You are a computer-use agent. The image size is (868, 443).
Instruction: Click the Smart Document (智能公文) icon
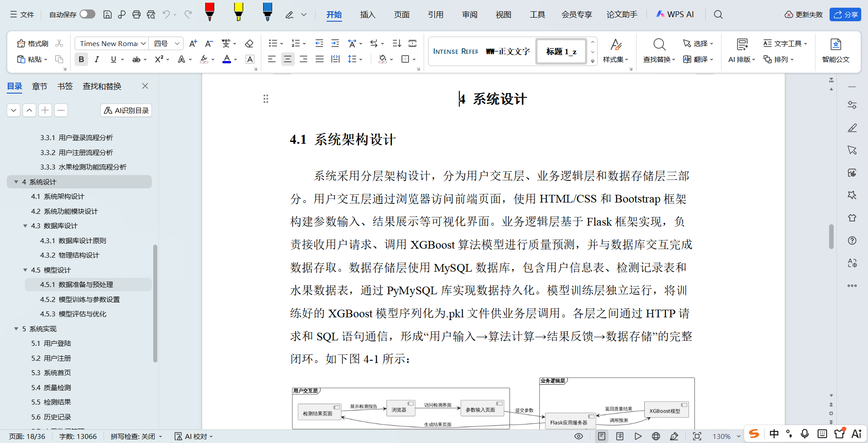pyautogui.click(x=835, y=51)
